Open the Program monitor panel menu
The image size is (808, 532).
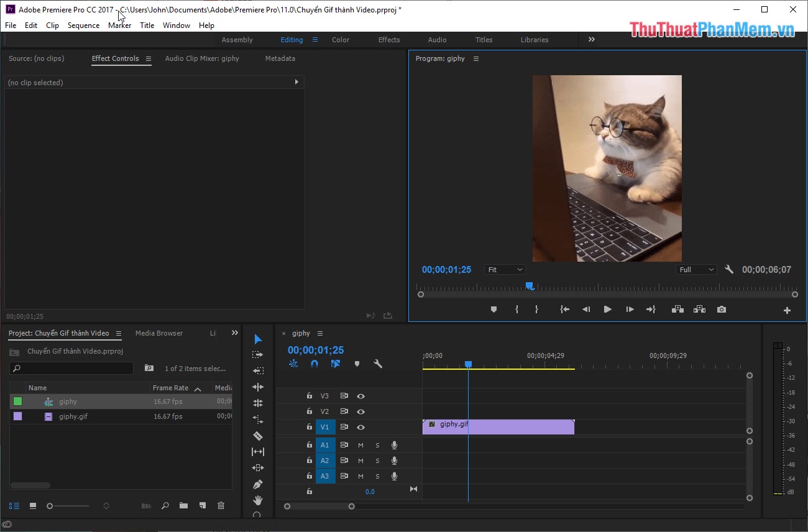(x=475, y=58)
